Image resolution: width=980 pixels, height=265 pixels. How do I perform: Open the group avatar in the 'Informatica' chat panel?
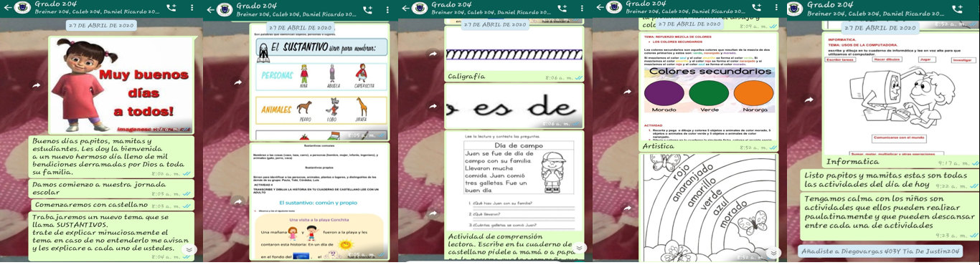coord(795,9)
